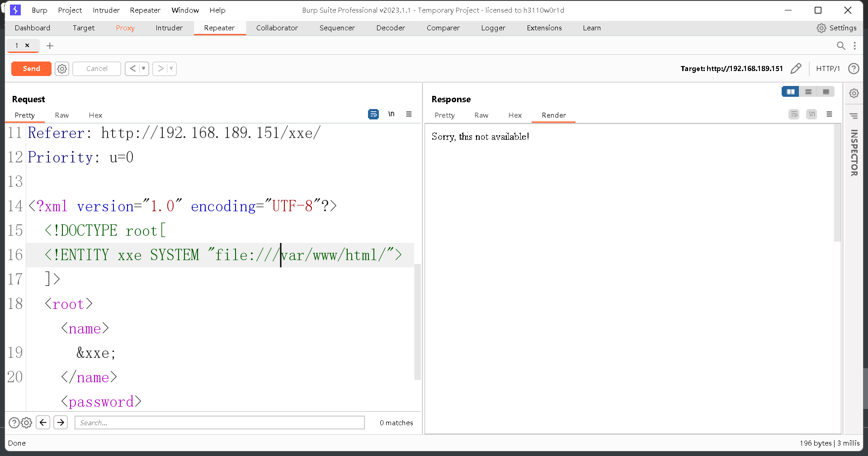Switch to Extensions tab
868x456 pixels.
point(544,28)
